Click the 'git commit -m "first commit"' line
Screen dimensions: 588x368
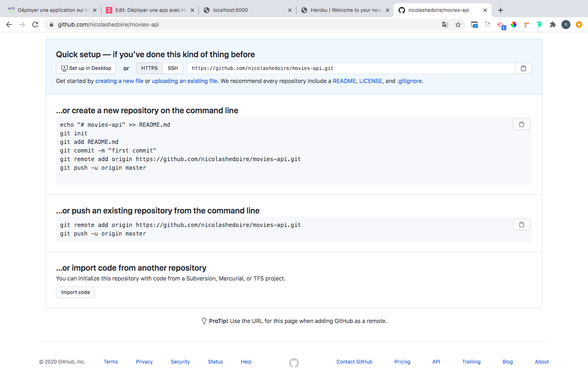click(108, 150)
